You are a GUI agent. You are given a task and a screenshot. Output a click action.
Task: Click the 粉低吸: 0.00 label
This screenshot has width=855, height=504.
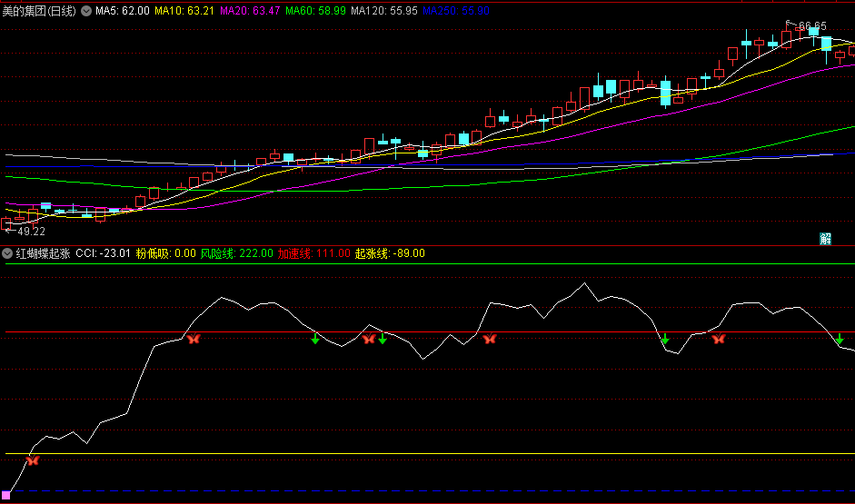coord(165,253)
